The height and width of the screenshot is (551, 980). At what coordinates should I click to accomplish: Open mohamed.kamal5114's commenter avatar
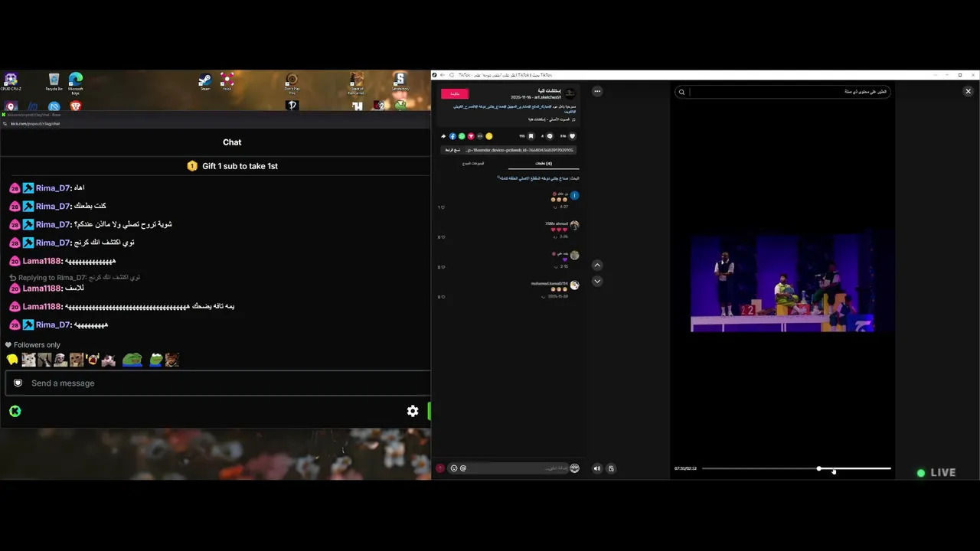tap(574, 285)
